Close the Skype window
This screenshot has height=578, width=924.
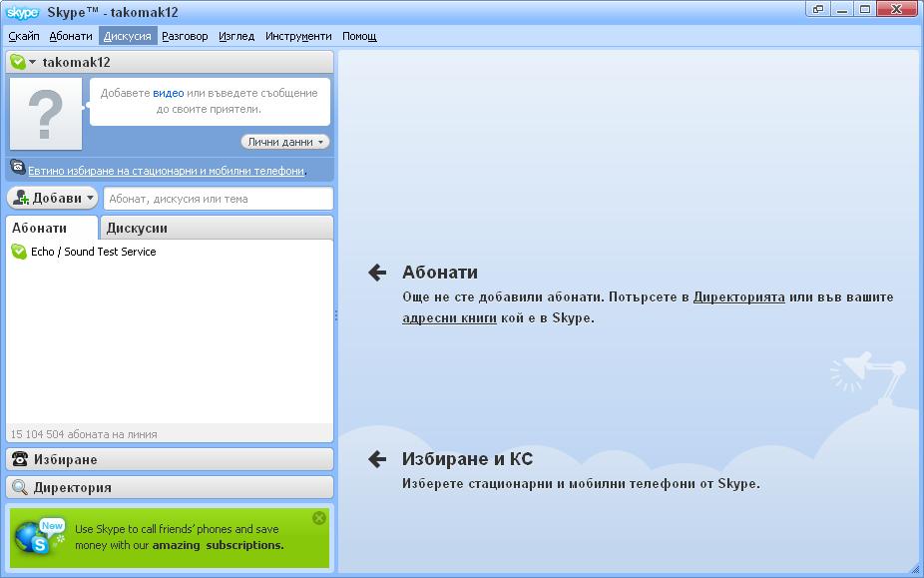[896, 9]
